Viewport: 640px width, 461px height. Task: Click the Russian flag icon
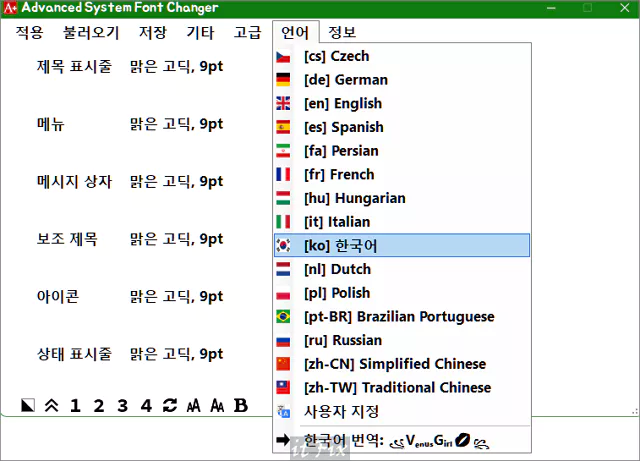click(283, 340)
